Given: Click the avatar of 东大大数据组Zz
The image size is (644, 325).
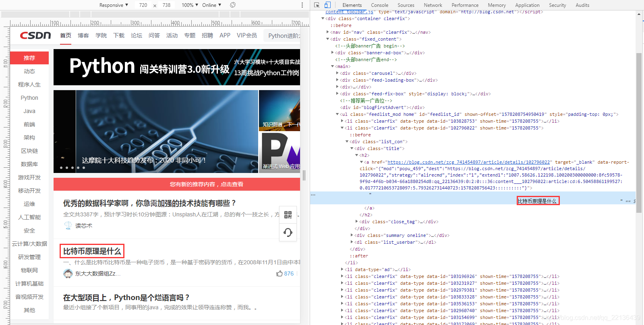Looking at the screenshot, I should (x=68, y=274).
